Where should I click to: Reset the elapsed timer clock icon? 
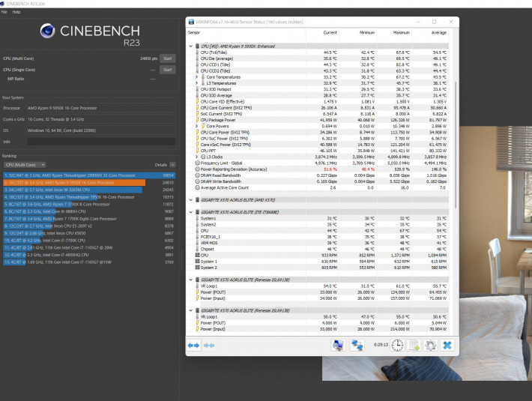[x=396, y=345]
